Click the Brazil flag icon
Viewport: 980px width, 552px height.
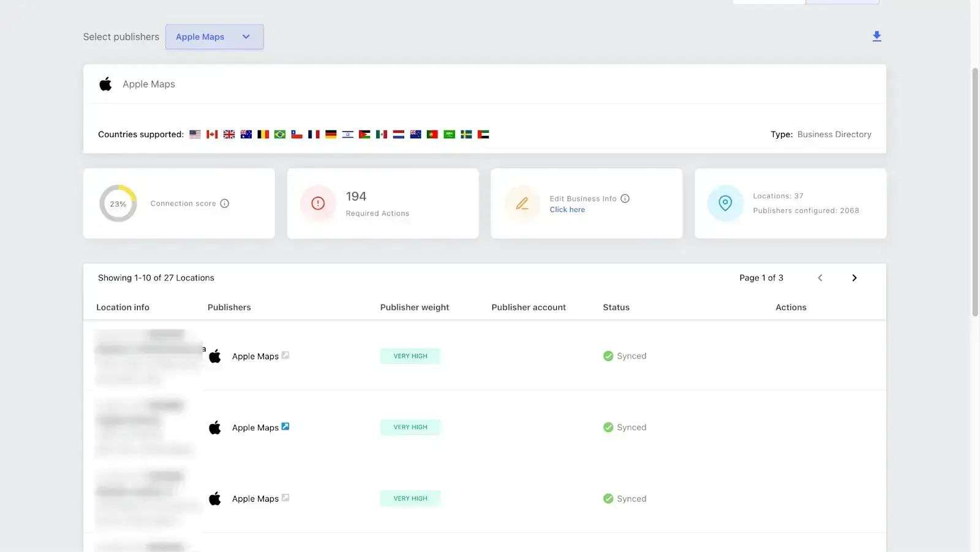[x=280, y=134]
